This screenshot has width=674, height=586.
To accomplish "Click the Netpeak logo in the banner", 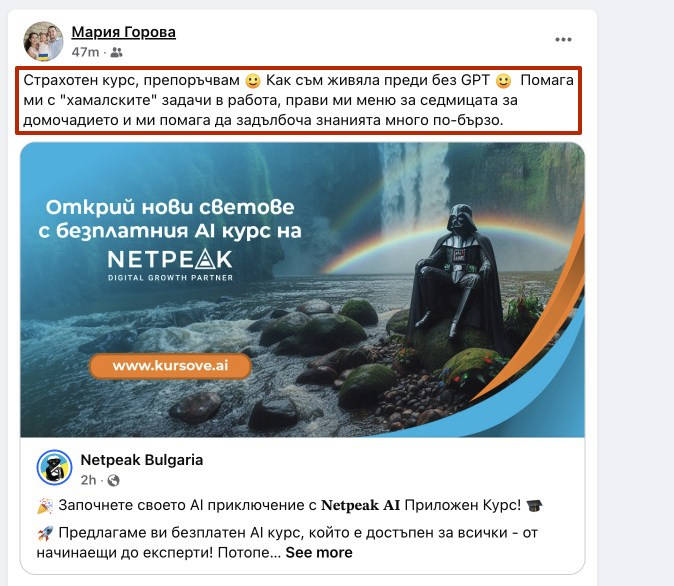I will click(x=170, y=264).
